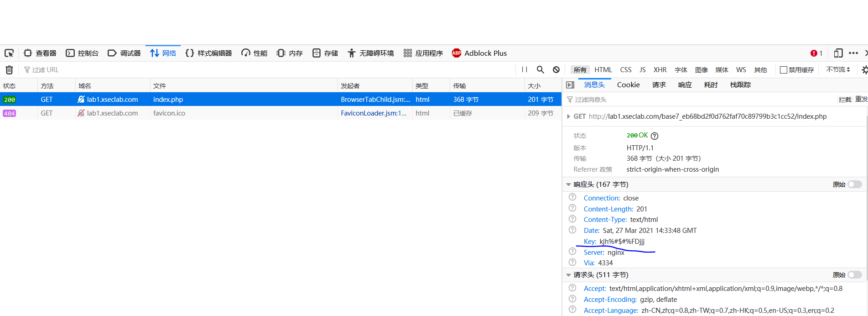Image resolution: width=868 pixels, height=316 pixels.
Task: Focus the 过滤消息头 filter field
Action: (x=700, y=99)
